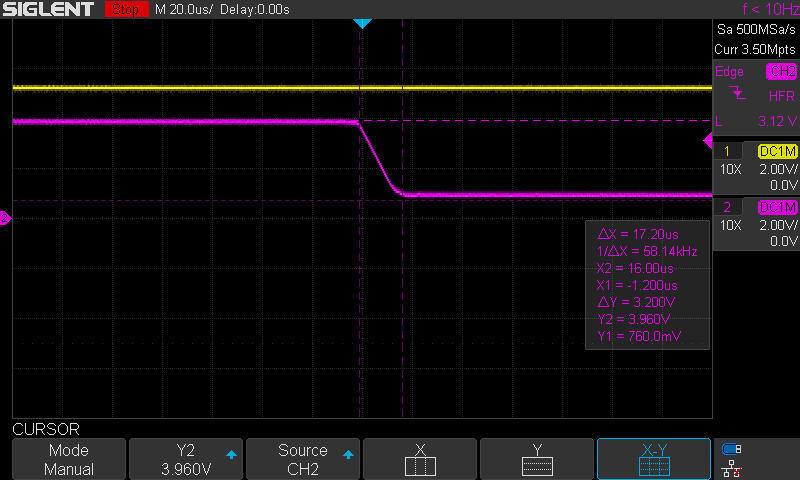The image size is (800, 480).
Task: Click the trigger level 3.12 V value
Action: [777, 121]
